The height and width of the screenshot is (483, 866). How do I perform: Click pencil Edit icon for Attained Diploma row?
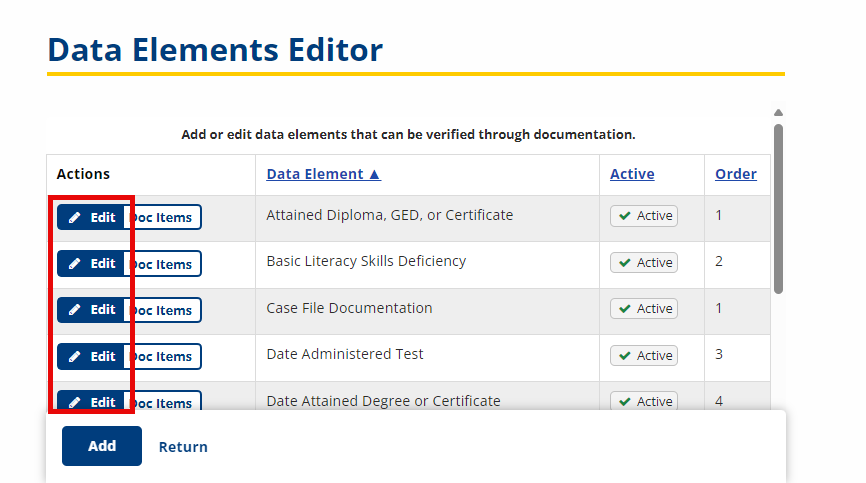coord(74,217)
